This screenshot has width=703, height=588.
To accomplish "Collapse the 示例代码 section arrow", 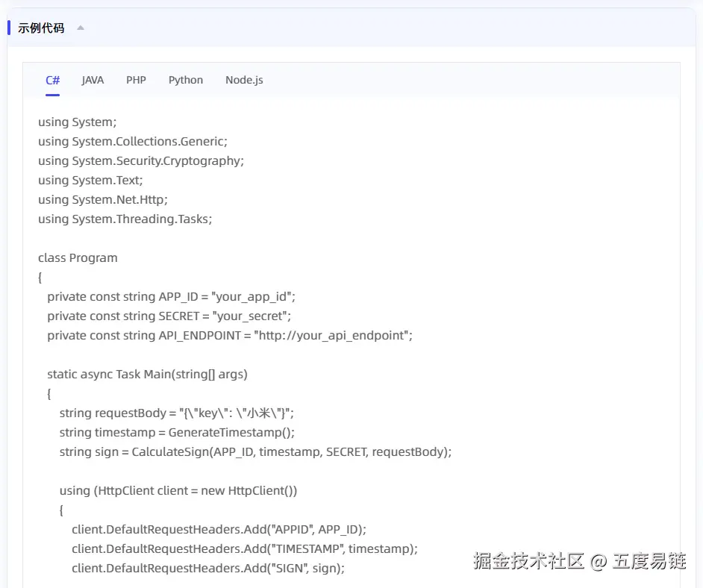I will coord(81,28).
